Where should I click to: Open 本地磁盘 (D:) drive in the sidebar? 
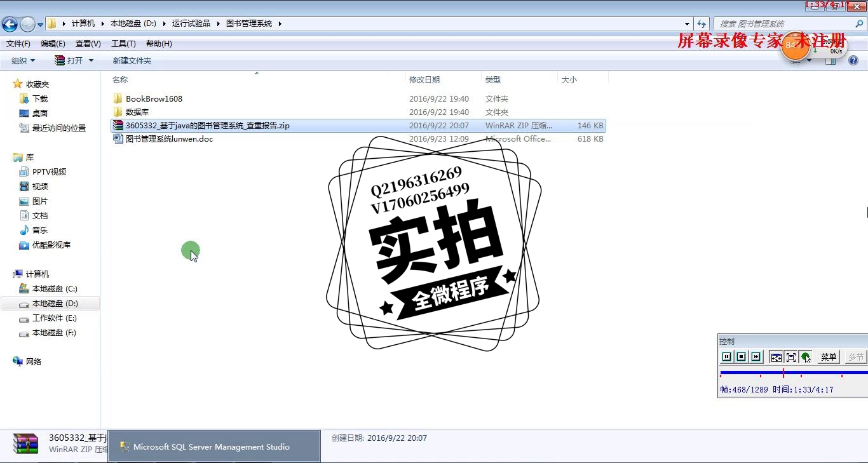tap(55, 304)
